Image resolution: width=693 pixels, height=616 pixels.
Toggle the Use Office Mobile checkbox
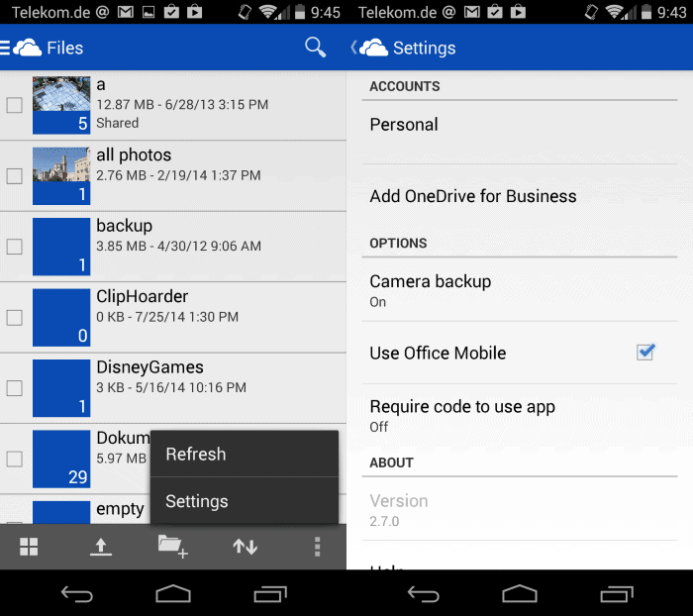click(645, 353)
